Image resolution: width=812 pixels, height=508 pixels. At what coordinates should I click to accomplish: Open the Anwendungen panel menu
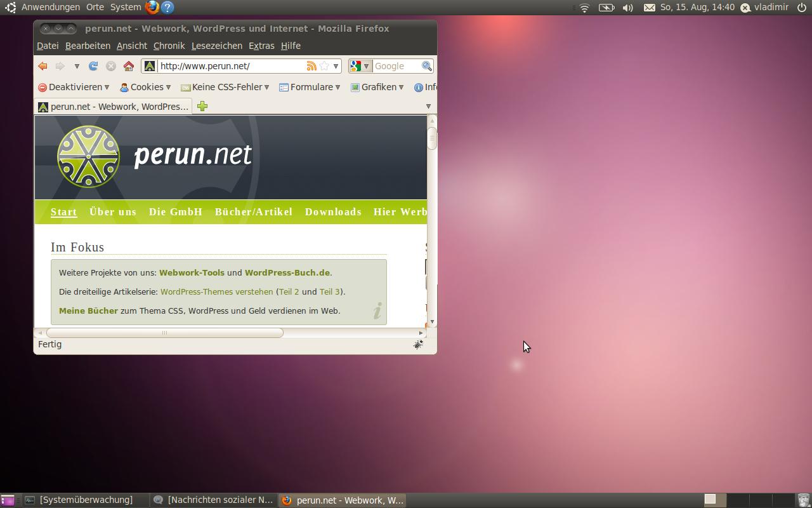(51, 8)
